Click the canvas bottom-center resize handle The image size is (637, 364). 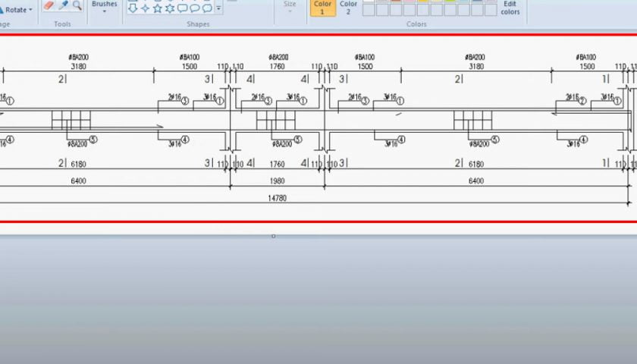pos(273,236)
